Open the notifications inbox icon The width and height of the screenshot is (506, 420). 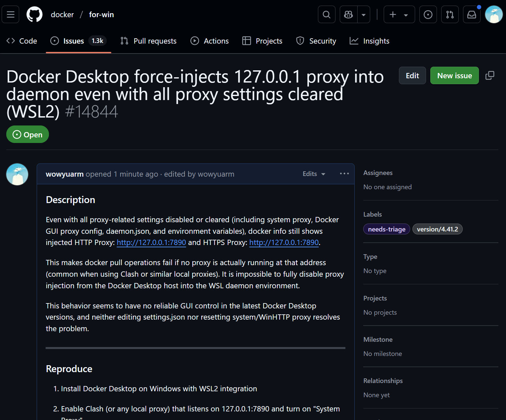472,15
